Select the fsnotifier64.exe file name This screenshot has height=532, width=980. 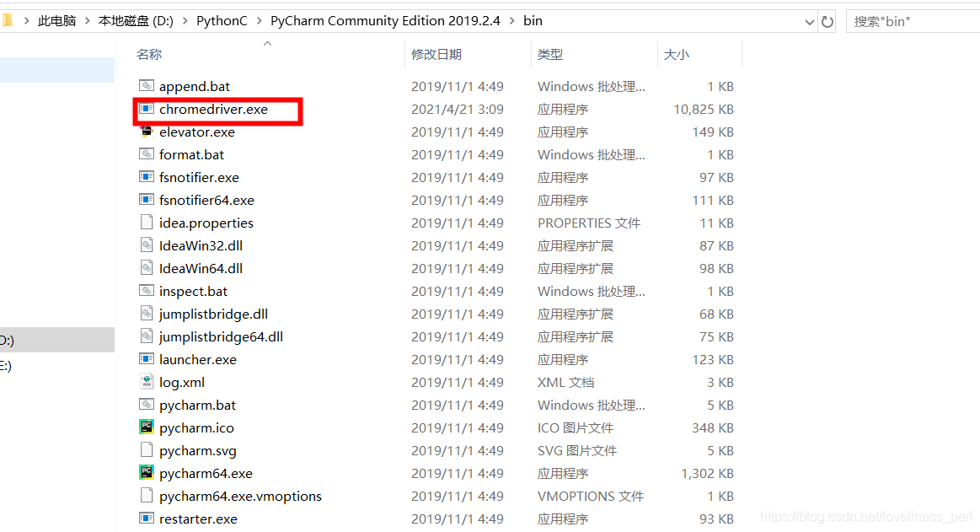click(x=206, y=200)
